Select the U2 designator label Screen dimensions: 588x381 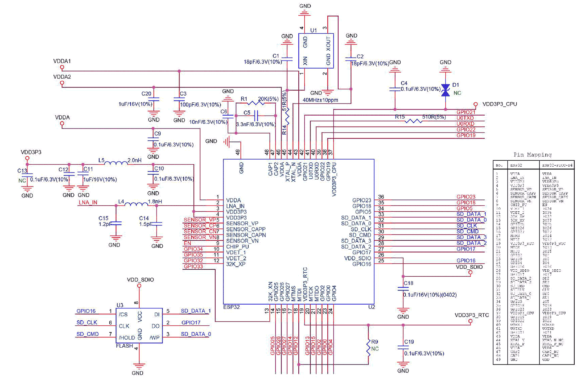pos(372,307)
